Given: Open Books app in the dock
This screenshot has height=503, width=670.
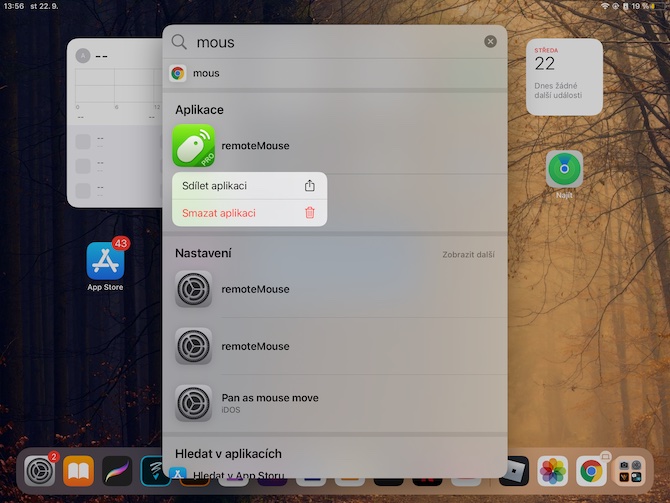Looking at the screenshot, I should 79,471.
